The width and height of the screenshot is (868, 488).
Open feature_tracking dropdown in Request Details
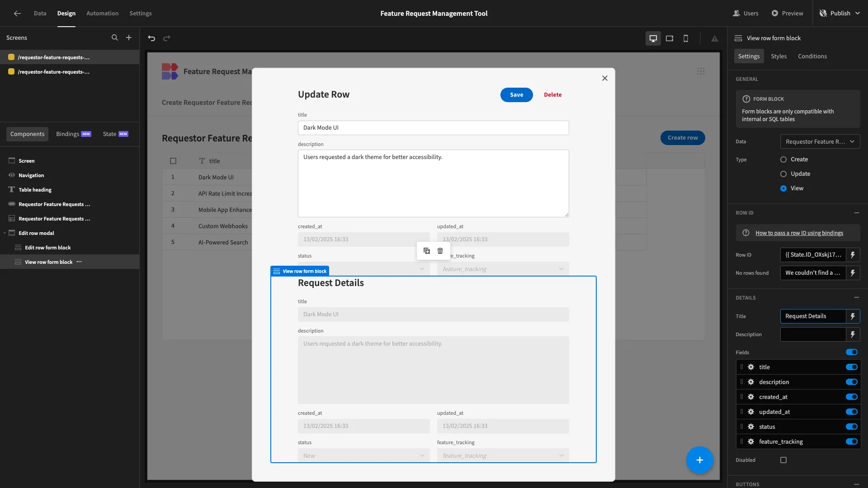point(503,455)
